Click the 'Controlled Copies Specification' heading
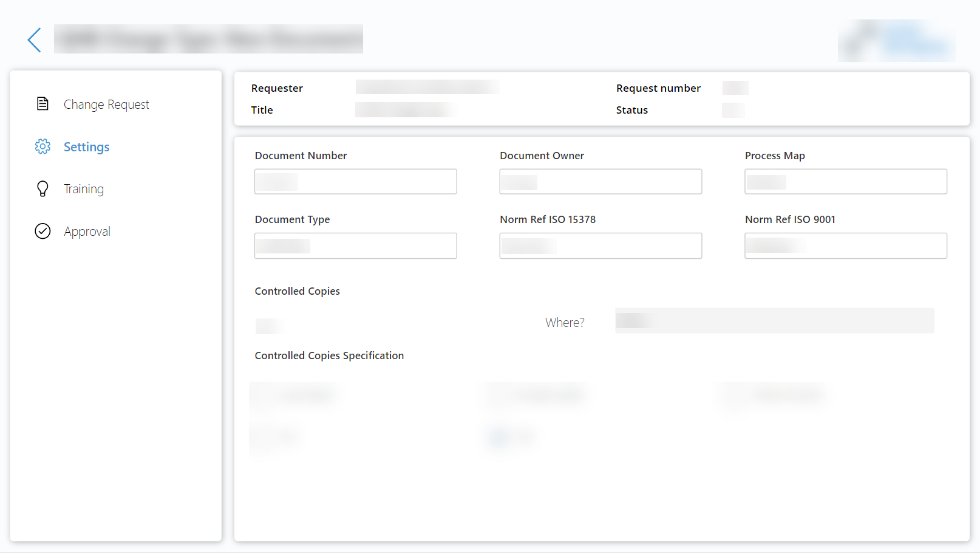This screenshot has width=980, height=553. (329, 355)
